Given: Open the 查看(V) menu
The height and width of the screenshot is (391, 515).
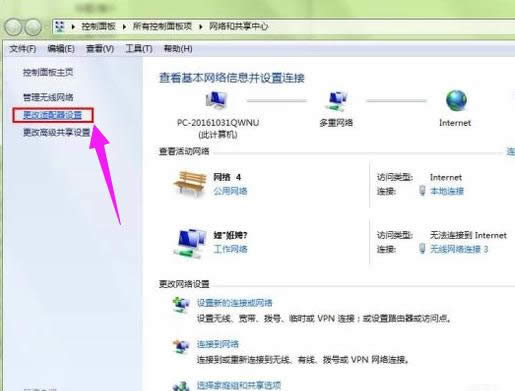Looking at the screenshot, I should tap(100, 49).
